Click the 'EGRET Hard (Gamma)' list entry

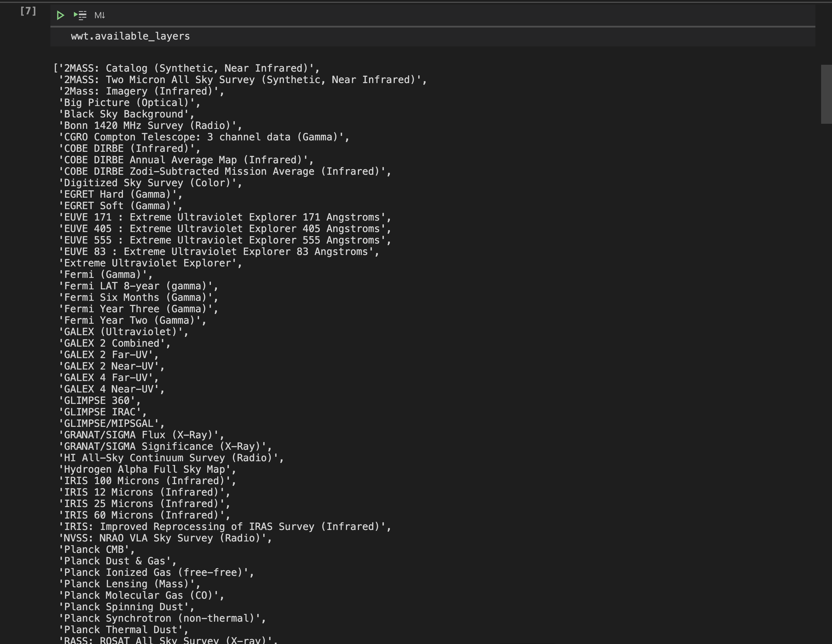(x=120, y=194)
